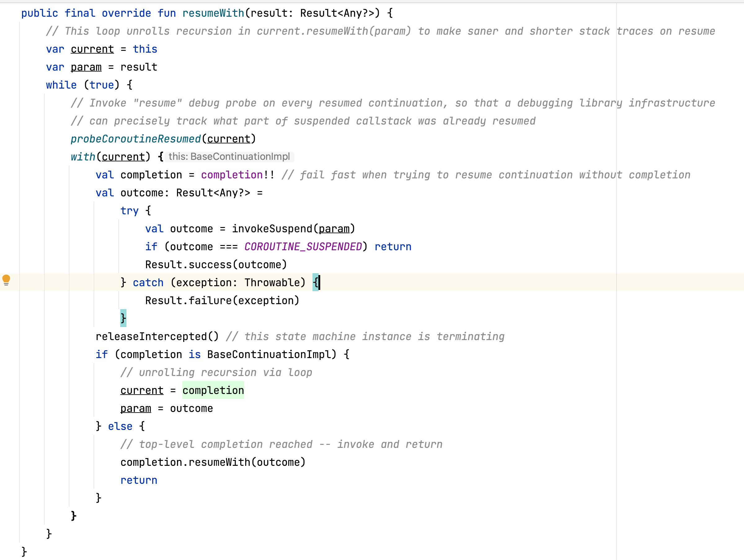Click the 'try' keyword
This screenshot has width=744, height=560.
(x=130, y=211)
